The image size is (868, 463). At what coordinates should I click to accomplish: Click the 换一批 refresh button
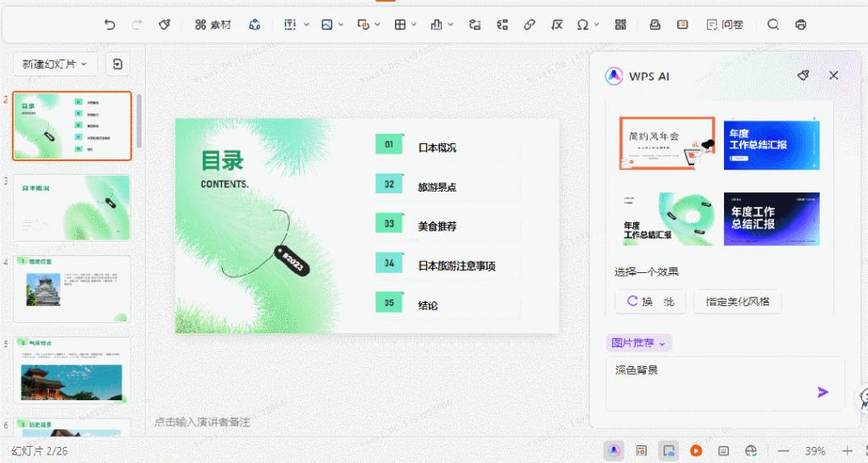[650, 301]
